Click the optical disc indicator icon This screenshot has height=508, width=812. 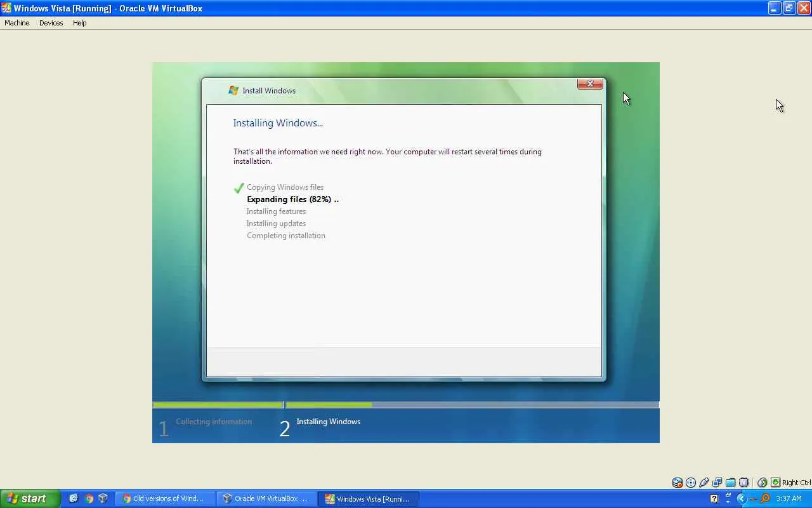tap(691, 483)
